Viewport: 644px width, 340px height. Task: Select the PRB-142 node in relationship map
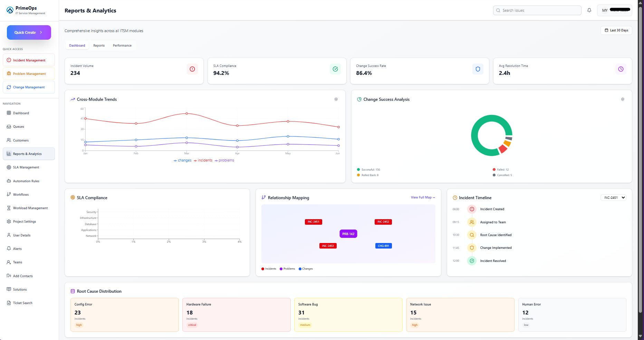[348, 234]
